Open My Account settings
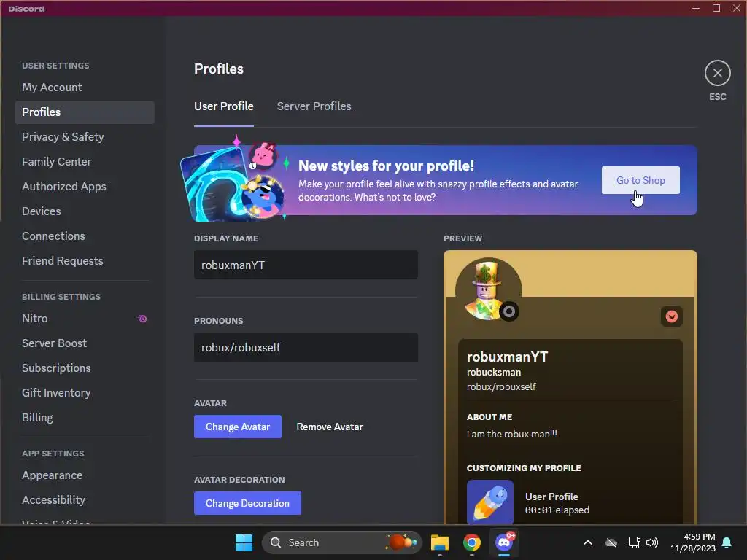Image resolution: width=747 pixels, height=560 pixels. 85,87
